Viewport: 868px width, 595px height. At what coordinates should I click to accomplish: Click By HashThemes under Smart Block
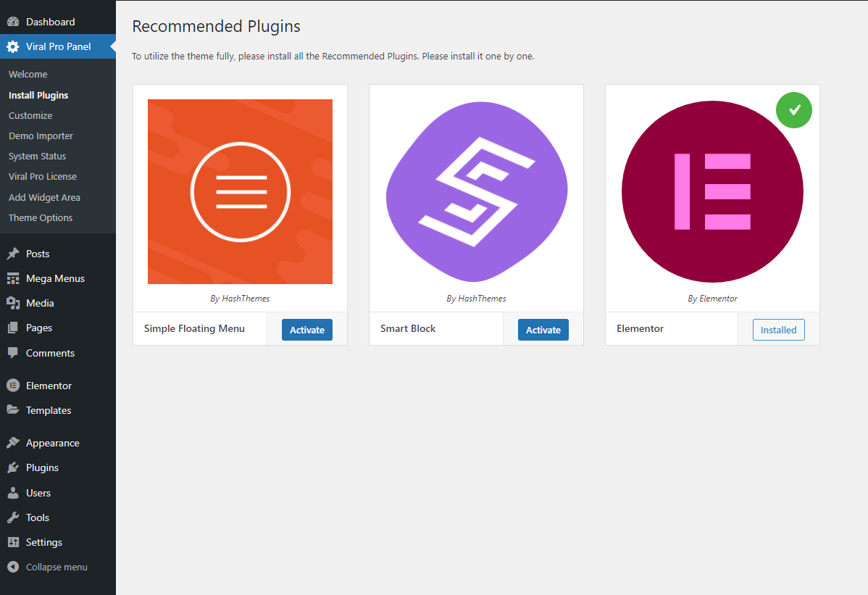click(476, 299)
